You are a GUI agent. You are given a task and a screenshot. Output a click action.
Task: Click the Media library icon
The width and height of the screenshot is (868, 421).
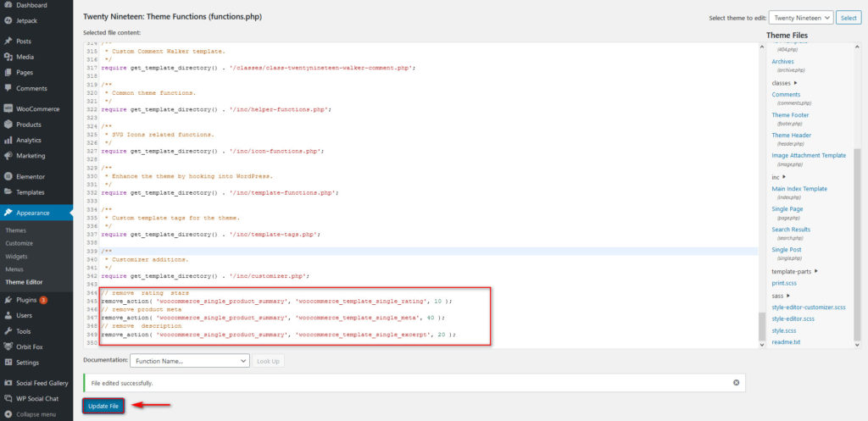(8, 57)
